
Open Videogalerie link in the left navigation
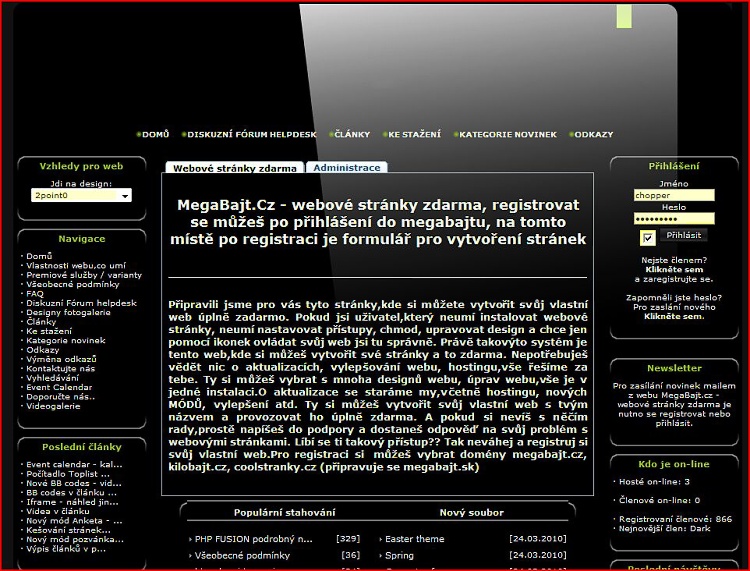(x=56, y=406)
